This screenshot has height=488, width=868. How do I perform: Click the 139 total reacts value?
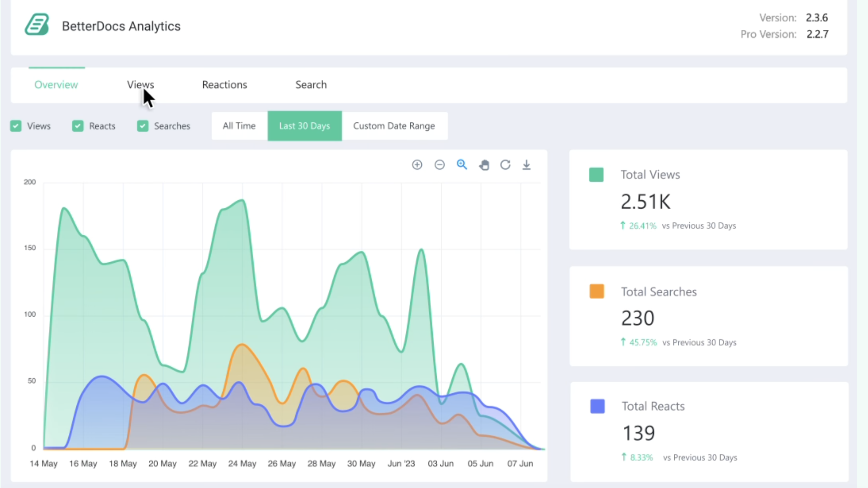639,433
